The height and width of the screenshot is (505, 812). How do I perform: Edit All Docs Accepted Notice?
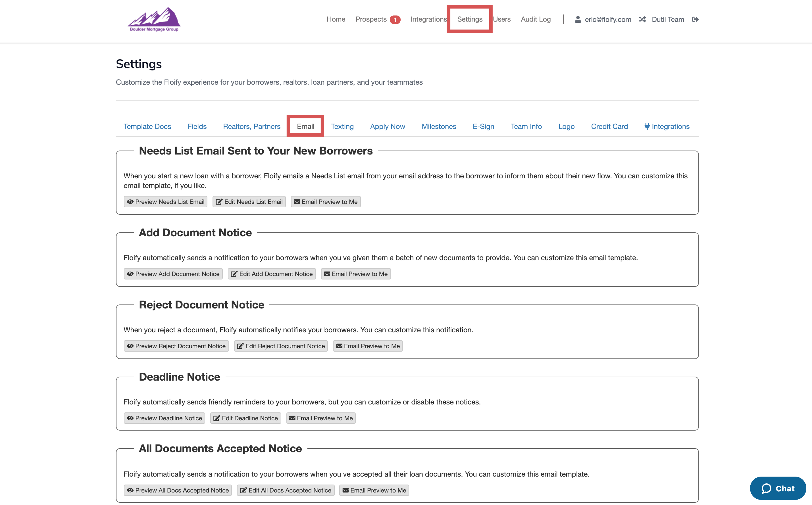286,490
